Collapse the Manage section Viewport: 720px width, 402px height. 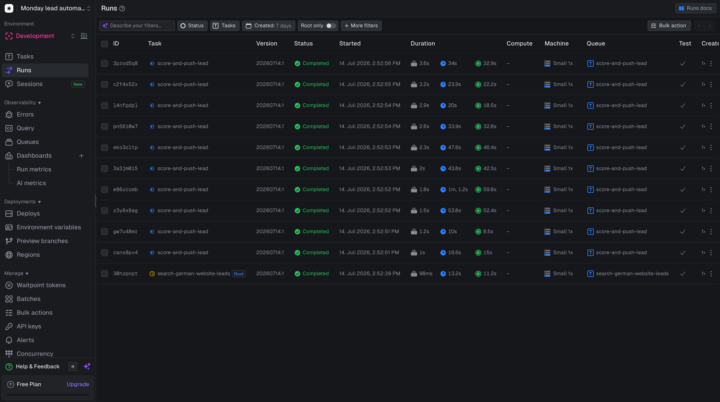17,273
